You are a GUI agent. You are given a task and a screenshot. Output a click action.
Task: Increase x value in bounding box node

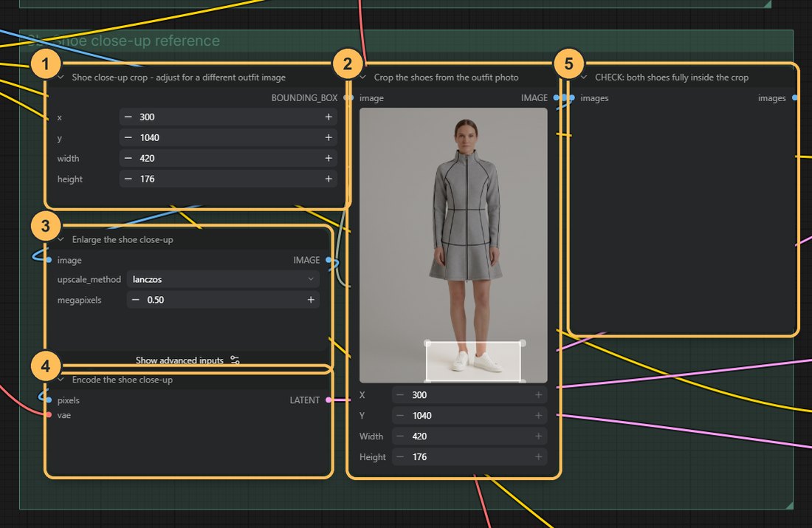point(328,117)
